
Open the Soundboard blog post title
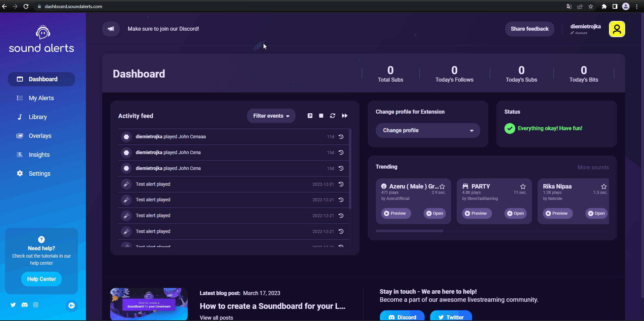pyautogui.click(x=272, y=306)
